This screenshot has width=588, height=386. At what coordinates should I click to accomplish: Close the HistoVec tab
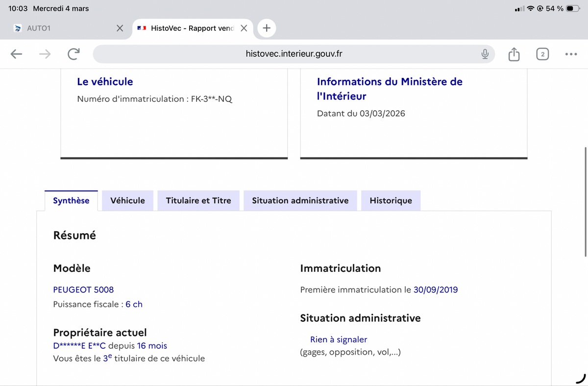coord(244,28)
